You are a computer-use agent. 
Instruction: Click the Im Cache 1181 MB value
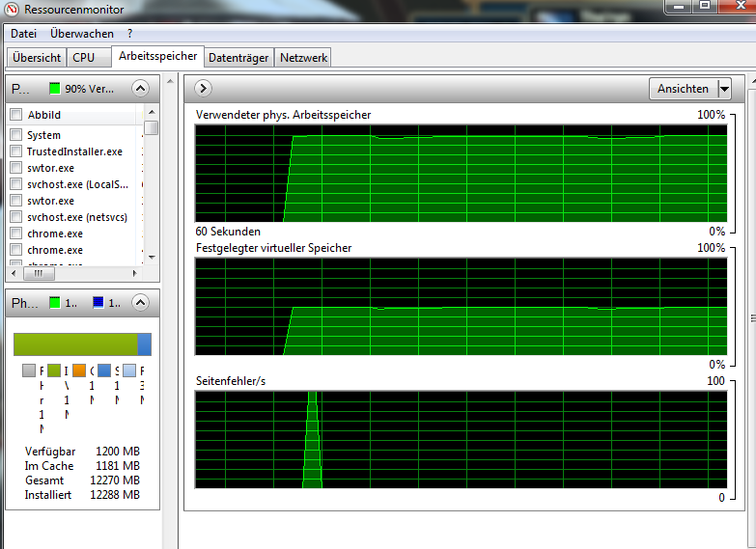click(x=118, y=466)
